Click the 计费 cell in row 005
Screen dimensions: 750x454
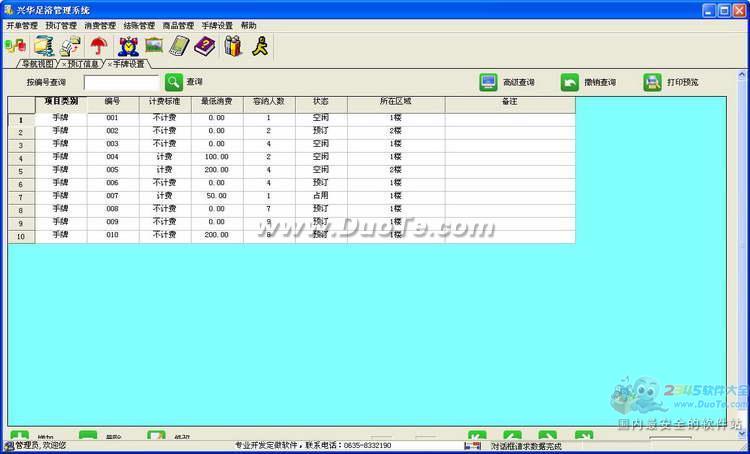[x=165, y=170]
